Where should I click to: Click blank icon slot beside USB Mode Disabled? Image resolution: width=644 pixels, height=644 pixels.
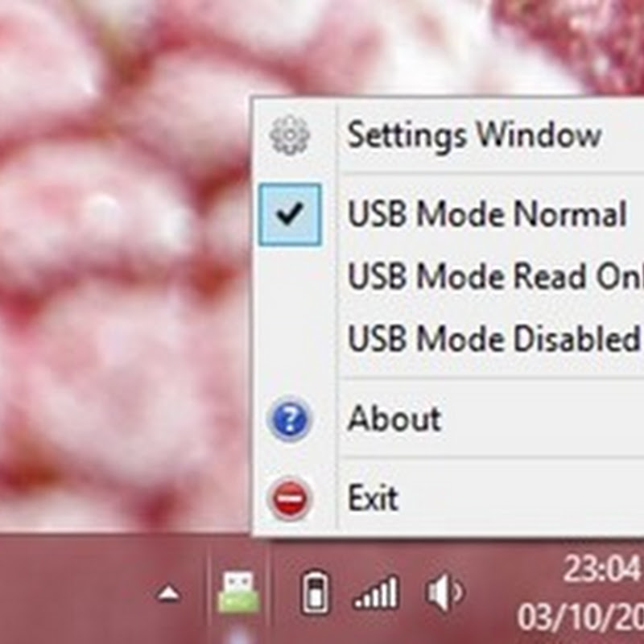(290, 338)
